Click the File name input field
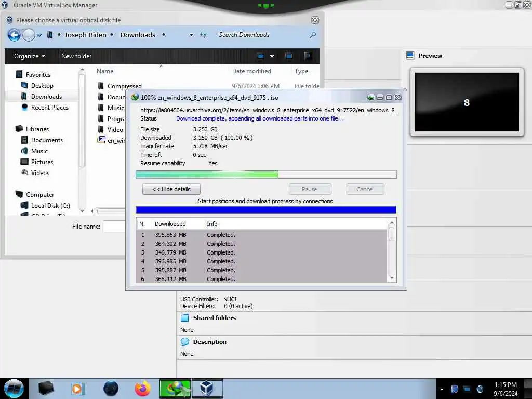532x399 pixels. (x=114, y=227)
